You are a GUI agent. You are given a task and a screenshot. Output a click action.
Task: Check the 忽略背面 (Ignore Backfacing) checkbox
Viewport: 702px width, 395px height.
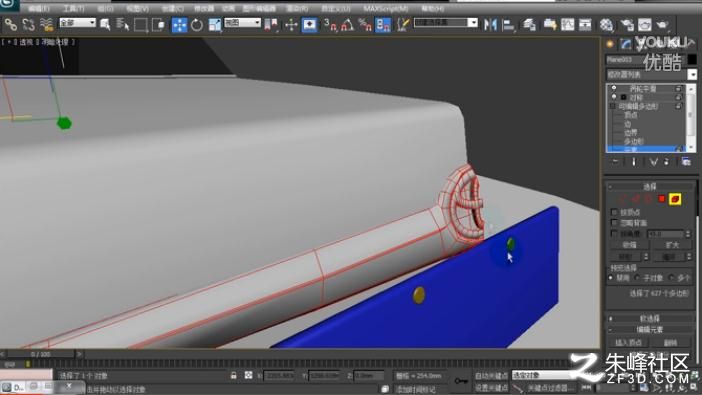614,223
